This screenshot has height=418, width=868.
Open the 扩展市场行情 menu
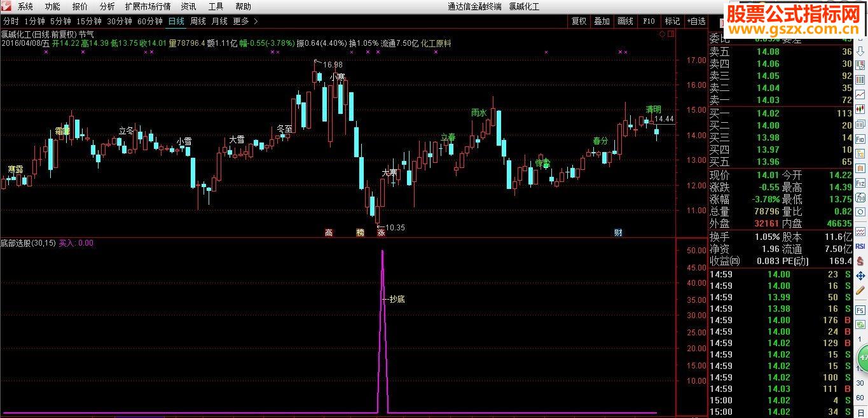[148, 6]
